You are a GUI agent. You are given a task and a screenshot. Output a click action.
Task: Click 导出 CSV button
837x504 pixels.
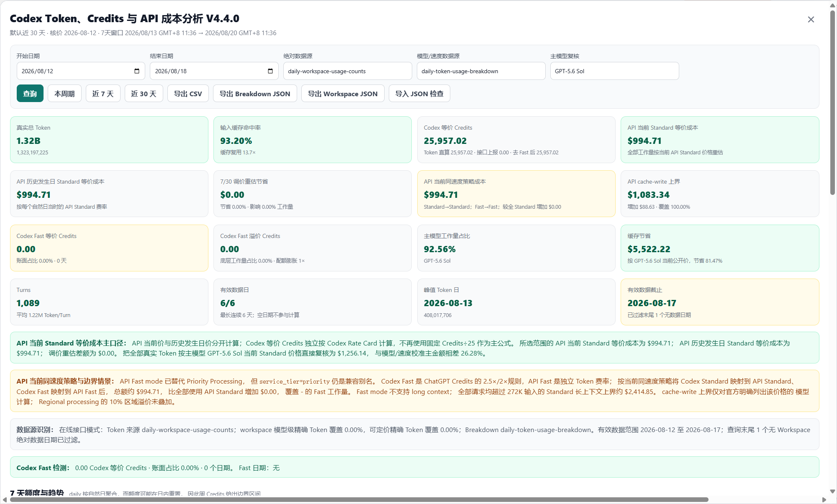[188, 94]
